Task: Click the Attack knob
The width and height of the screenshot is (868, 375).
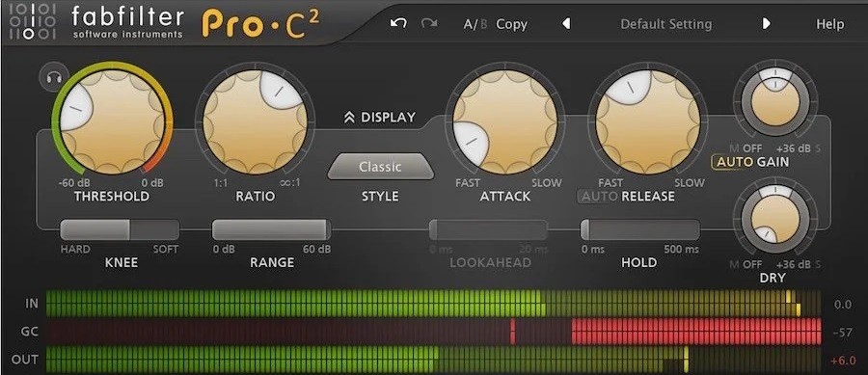Action: click(x=504, y=122)
